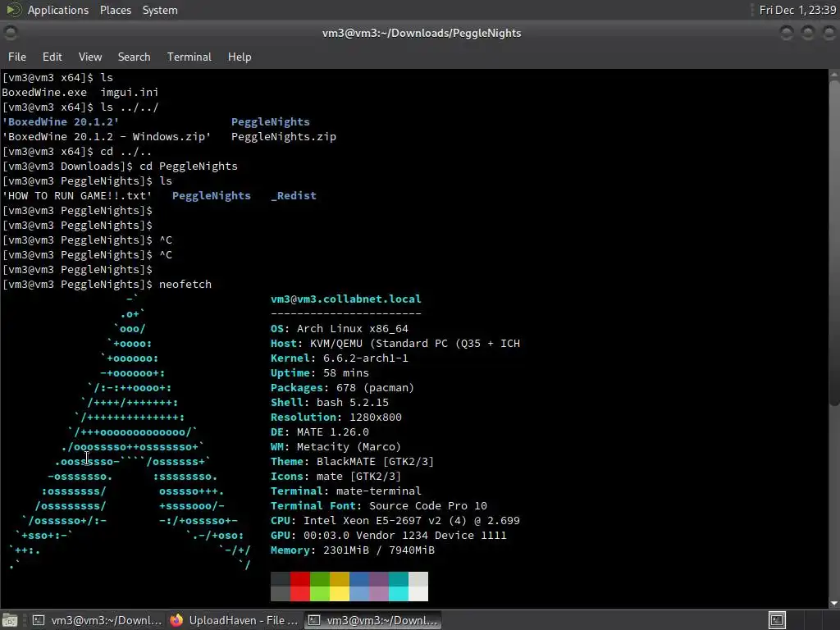Click the 'OS: Arch Linux x86_64' line

coord(339,328)
